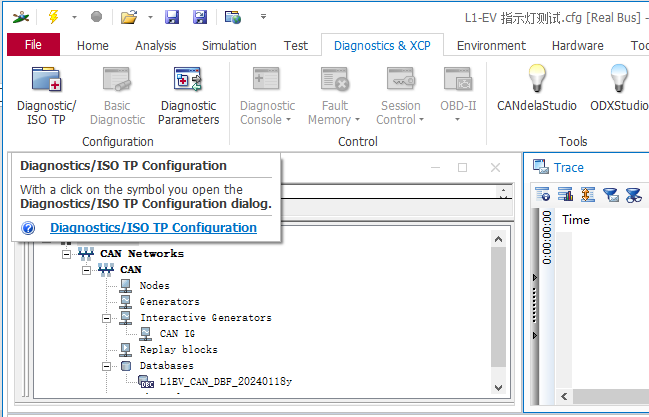This screenshot has width=649, height=417.
Task: Select Generators in the tree
Action: click(170, 301)
